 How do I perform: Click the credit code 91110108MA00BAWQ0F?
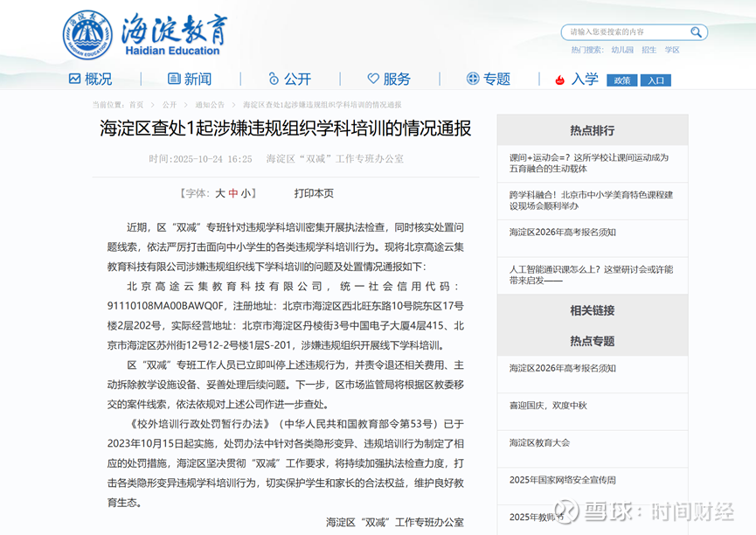[x=166, y=306]
